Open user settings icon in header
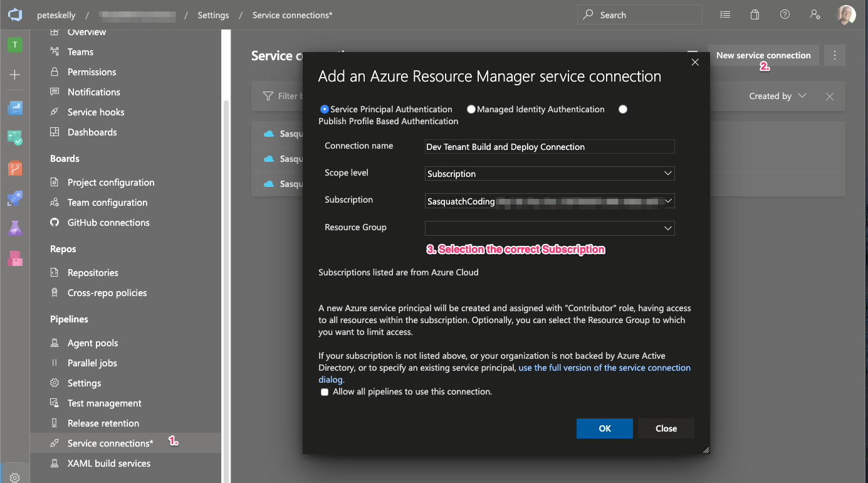The image size is (868, 483). 815,14
